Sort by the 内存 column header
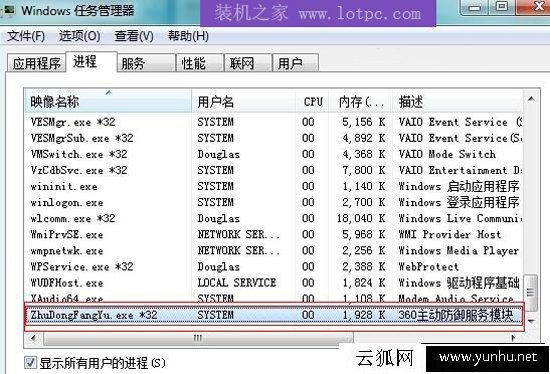 [361, 101]
